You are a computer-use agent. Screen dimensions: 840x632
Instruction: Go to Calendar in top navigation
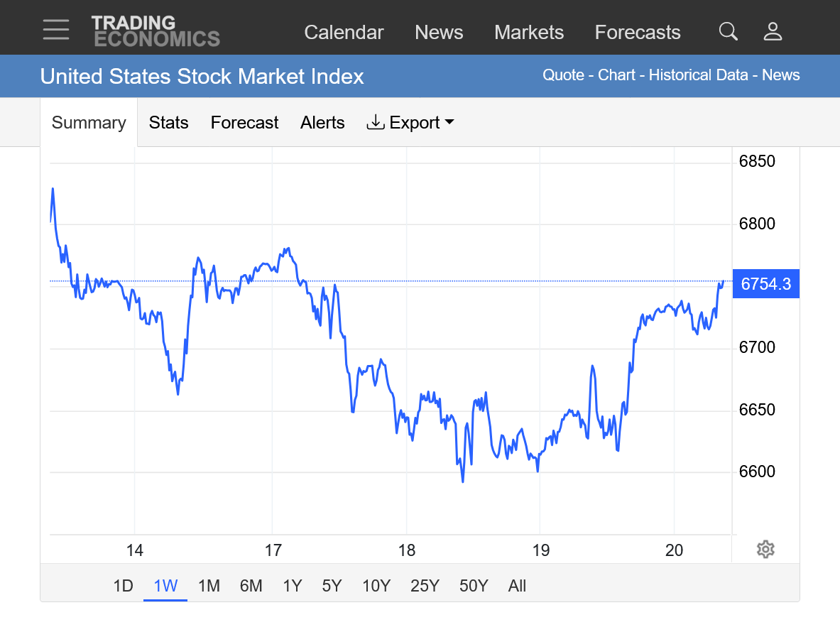(x=344, y=33)
